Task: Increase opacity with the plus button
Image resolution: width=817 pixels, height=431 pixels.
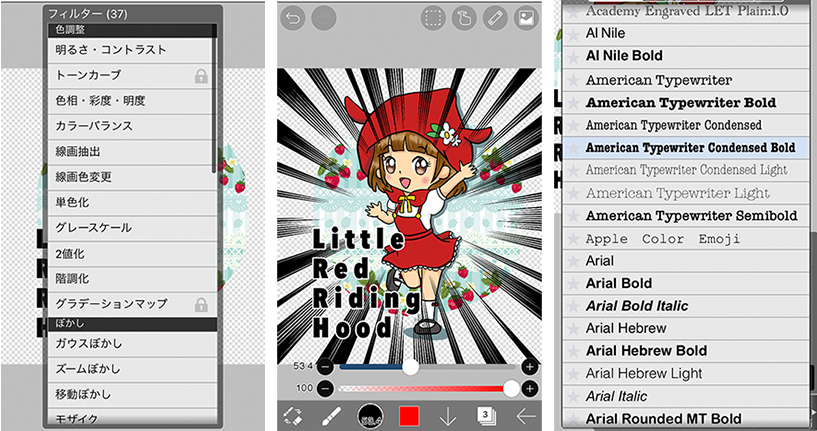Action: (x=530, y=388)
